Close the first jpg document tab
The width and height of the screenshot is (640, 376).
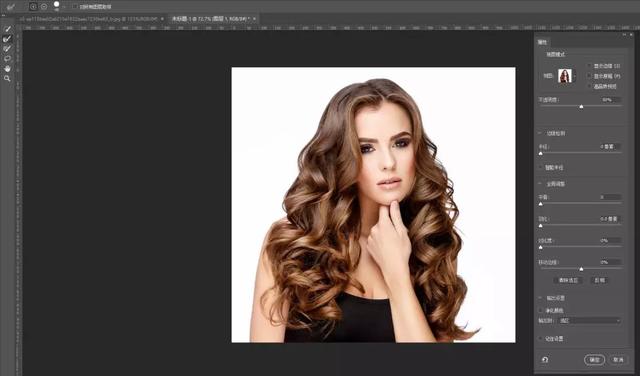click(x=162, y=19)
